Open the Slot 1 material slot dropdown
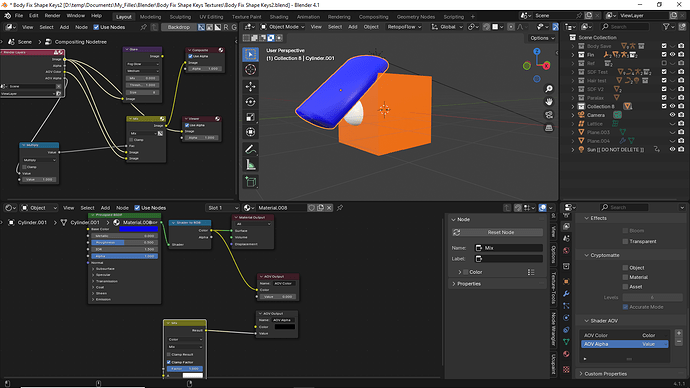Screen dimensions: 690x388 pyautogui.click(x=222, y=208)
